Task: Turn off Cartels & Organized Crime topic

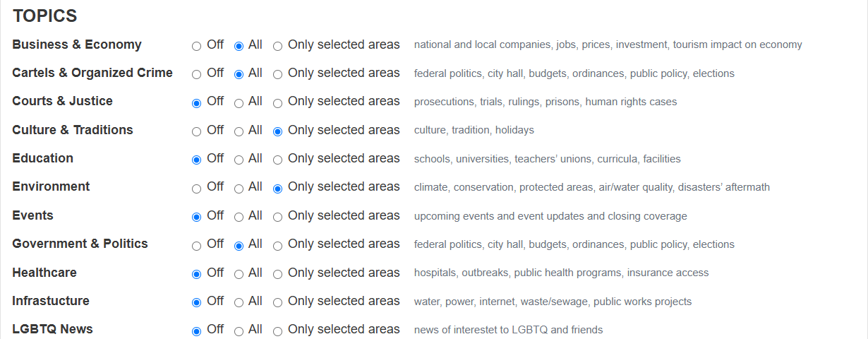Action: (x=197, y=74)
